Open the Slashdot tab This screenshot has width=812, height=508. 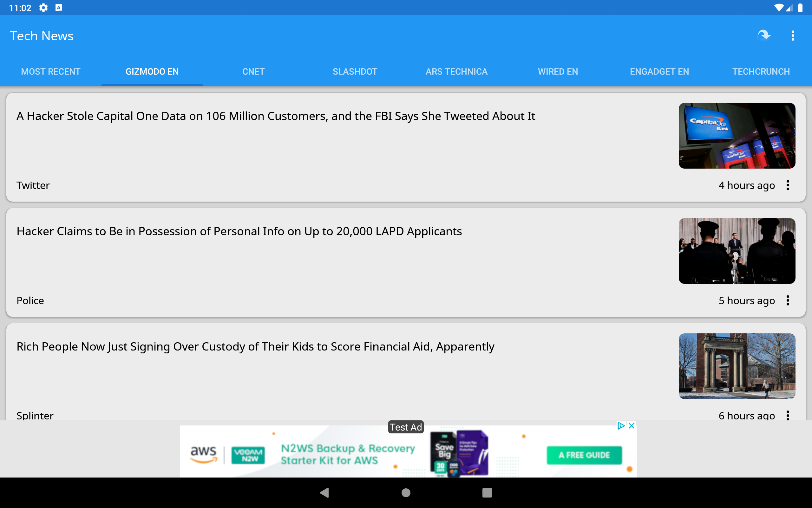click(355, 71)
